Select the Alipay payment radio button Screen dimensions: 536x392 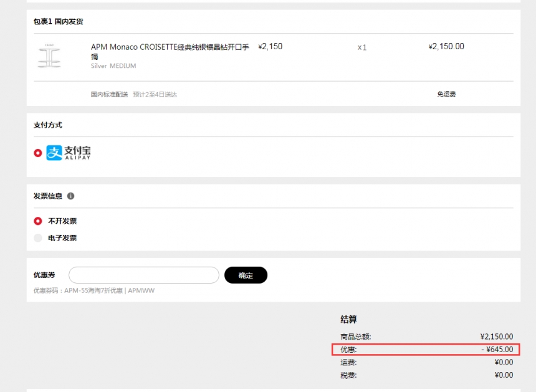pos(38,153)
